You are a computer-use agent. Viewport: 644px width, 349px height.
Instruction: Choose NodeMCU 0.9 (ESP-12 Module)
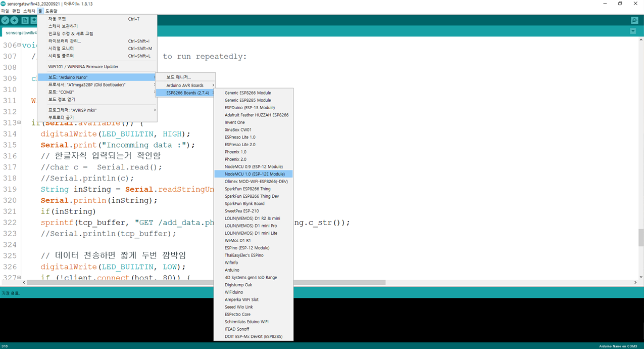click(254, 166)
